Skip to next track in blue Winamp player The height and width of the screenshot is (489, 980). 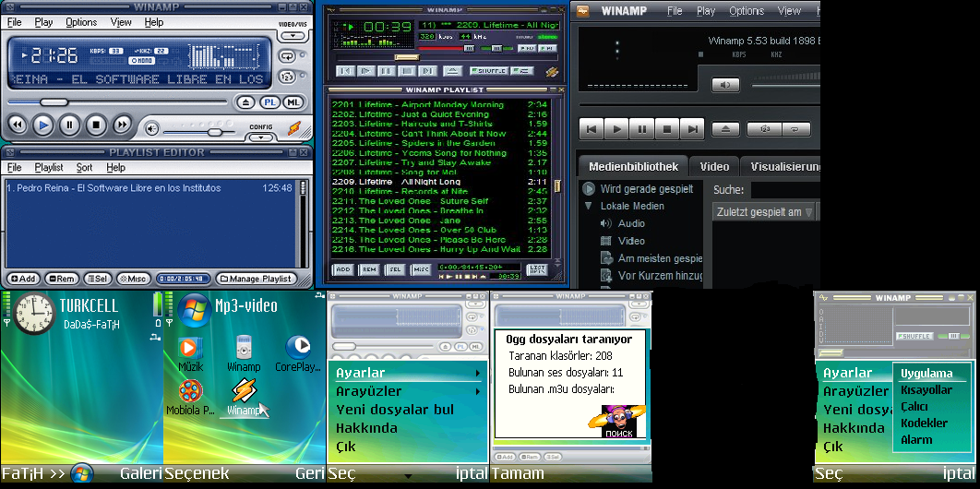[122, 125]
